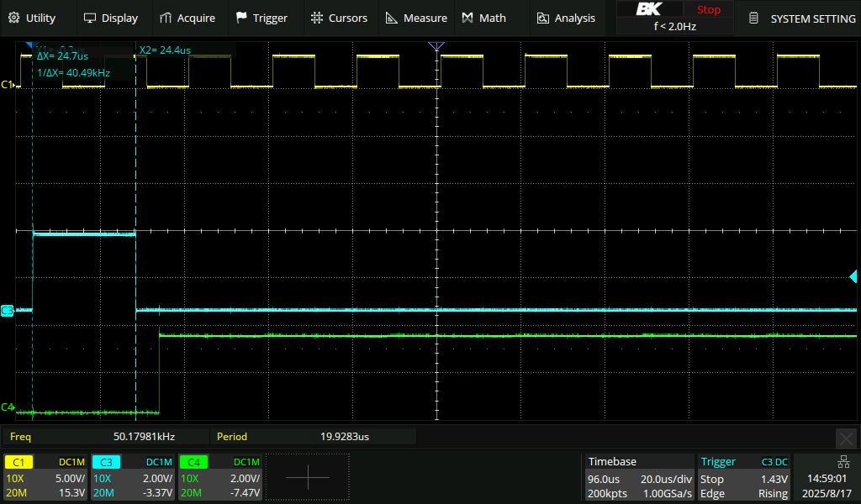Add channel using the plus box
The height and width of the screenshot is (504, 861).
click(308, 477)
